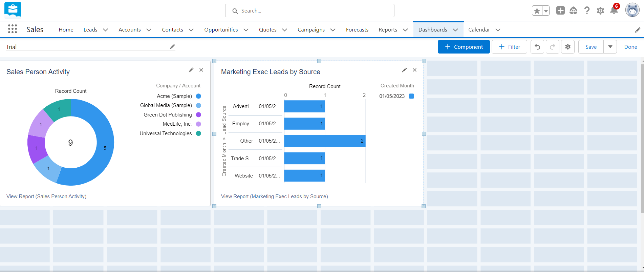Expand the Leads tab dropdown chevron
Image resolution: width=644 pixels, height=273 pixels.
[x=105, y=30]
